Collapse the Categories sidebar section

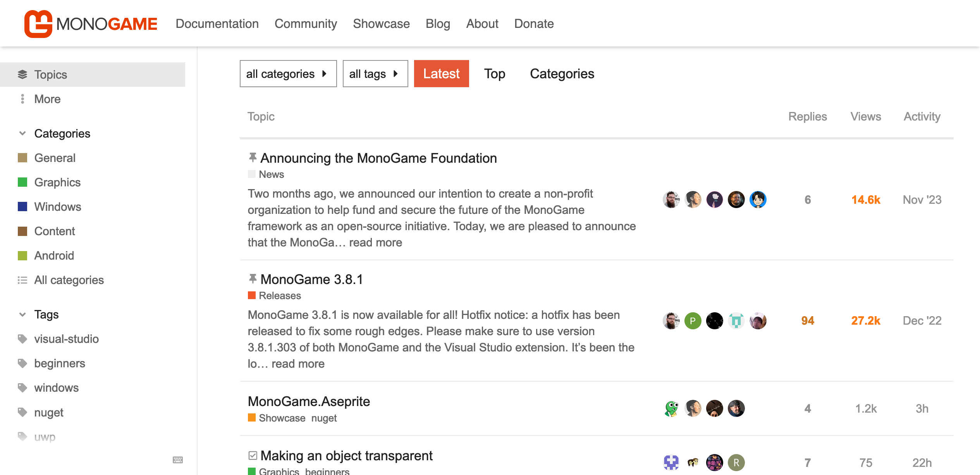click(x=22, y=134)
